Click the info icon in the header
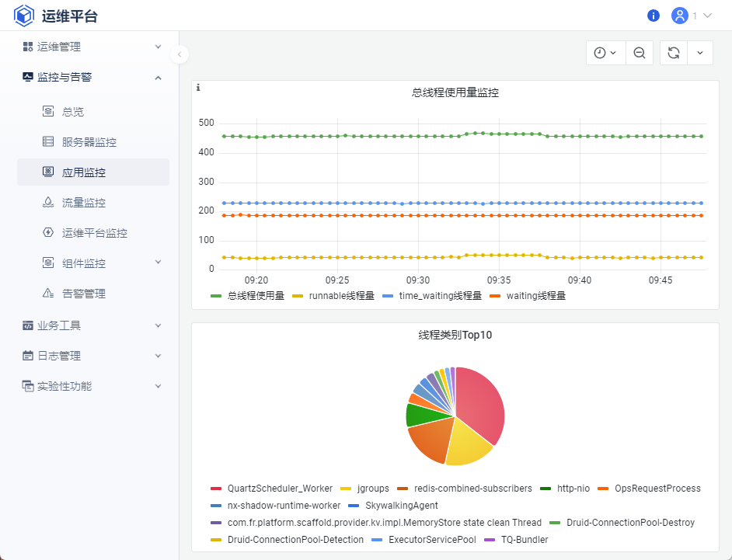The image size is (732, 560). [x=654, y=16]
